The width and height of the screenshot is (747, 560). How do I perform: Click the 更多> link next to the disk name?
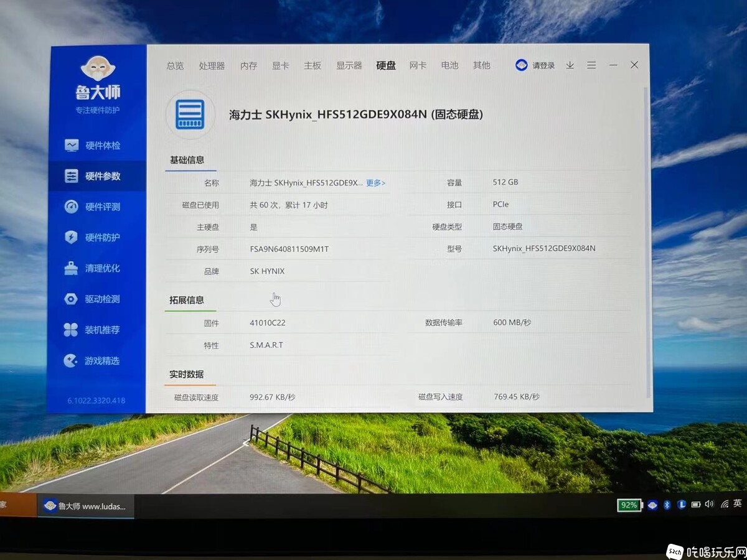(375, 183)
